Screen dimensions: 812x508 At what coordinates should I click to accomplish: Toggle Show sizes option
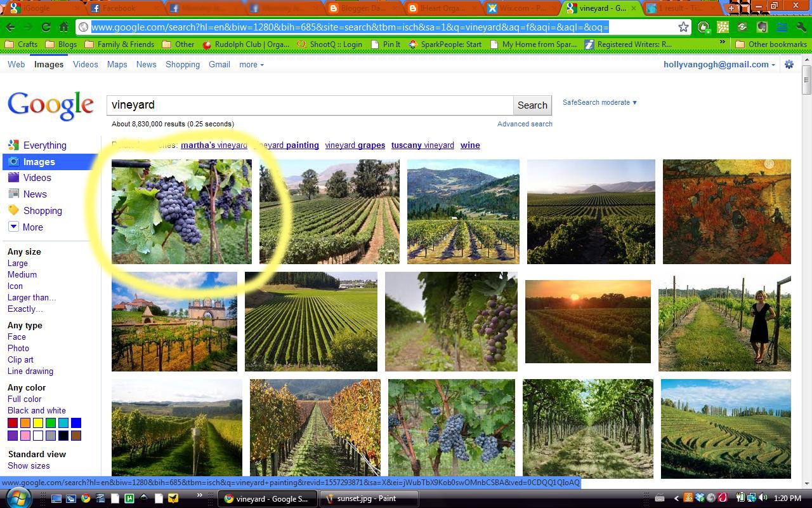(29, 466)
